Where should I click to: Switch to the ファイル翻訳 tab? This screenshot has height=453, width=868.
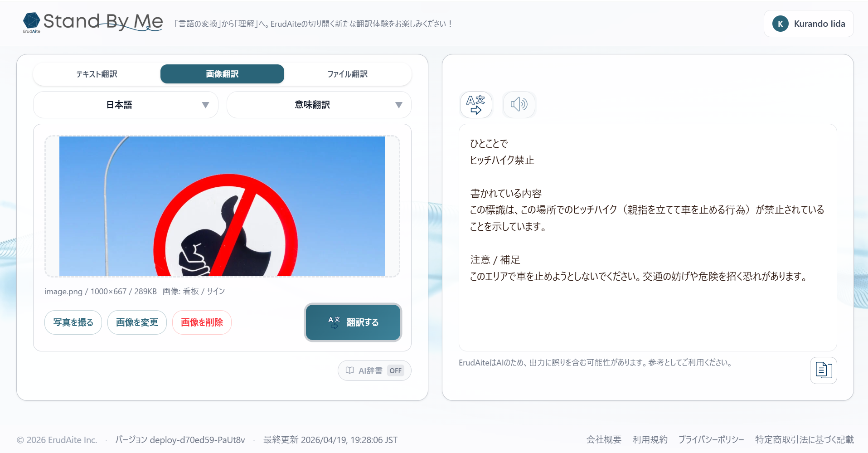click(348, 74)
